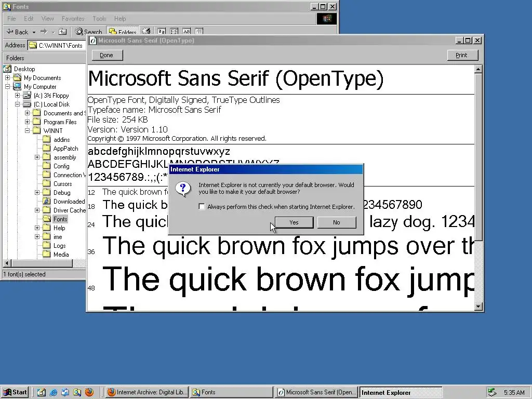Tick Always perform this check checkbox
Screen dimensions: 532x399
click(x=202, y=207)
